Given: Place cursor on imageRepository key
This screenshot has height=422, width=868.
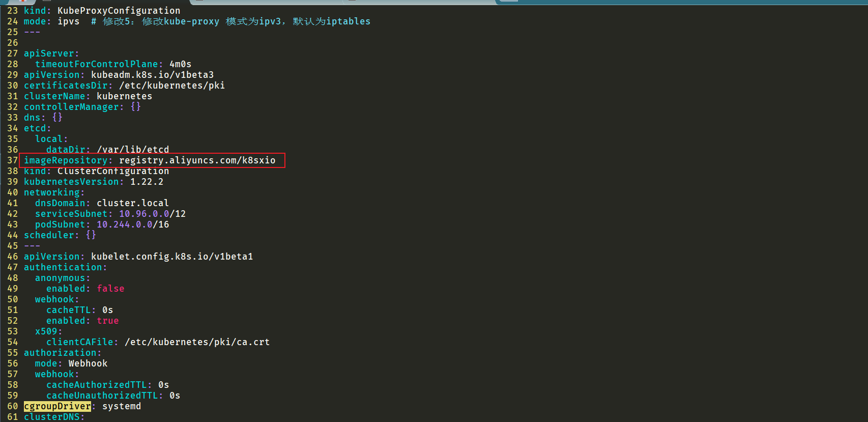Looking at the screenshot, I should point(66,160).
